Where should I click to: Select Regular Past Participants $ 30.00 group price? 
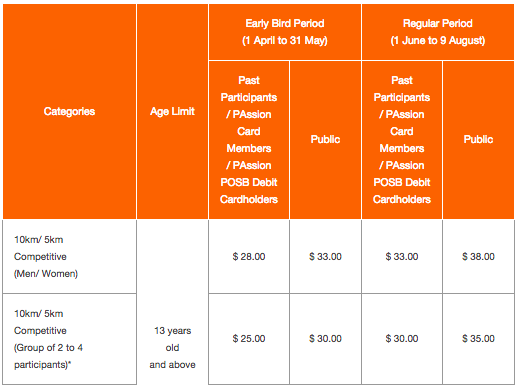pos(402,339)
